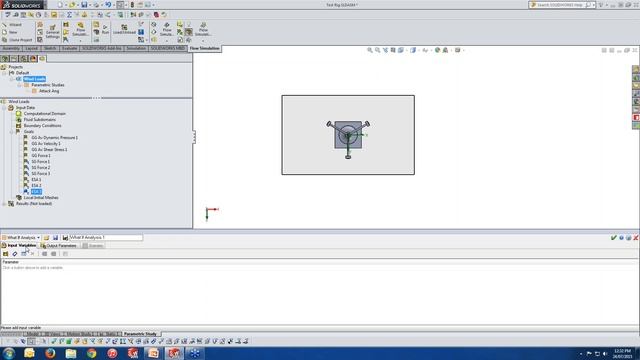The height and width of the screenshot is (360, 640).
Task: Click the Clone Project button
Action: coord(17,40)
